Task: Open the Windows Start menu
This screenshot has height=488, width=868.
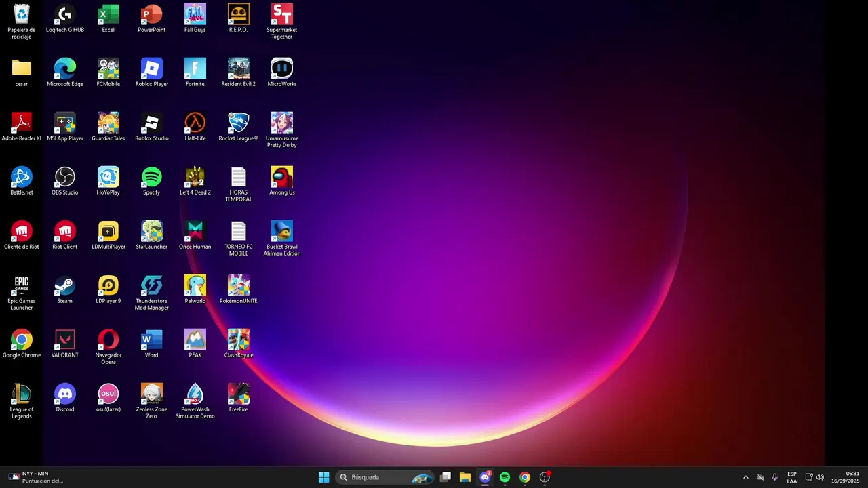Action: pos(324,477)
